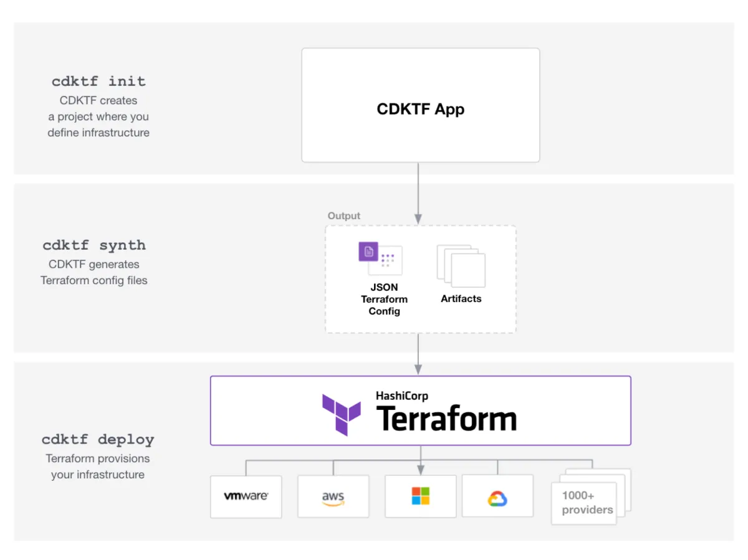Open the "1000+ providers" stacked card
Screen dimensions: 748x560
coord(590,496)
